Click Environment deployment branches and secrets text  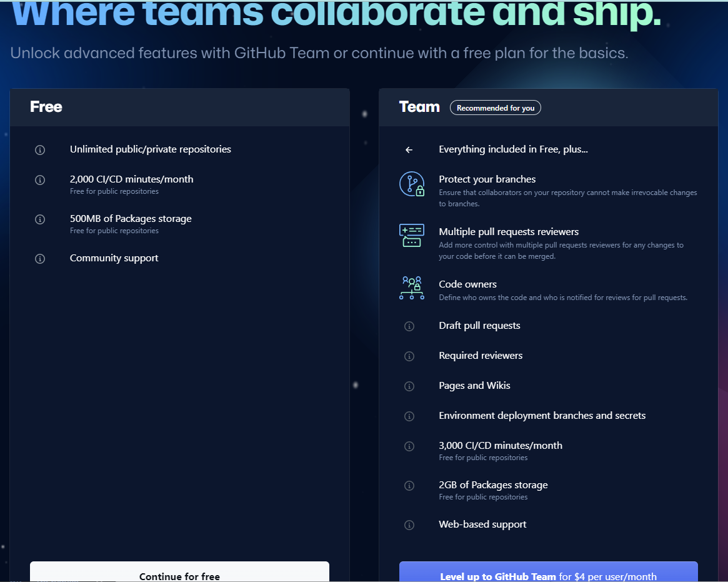(x=542, y=416)
